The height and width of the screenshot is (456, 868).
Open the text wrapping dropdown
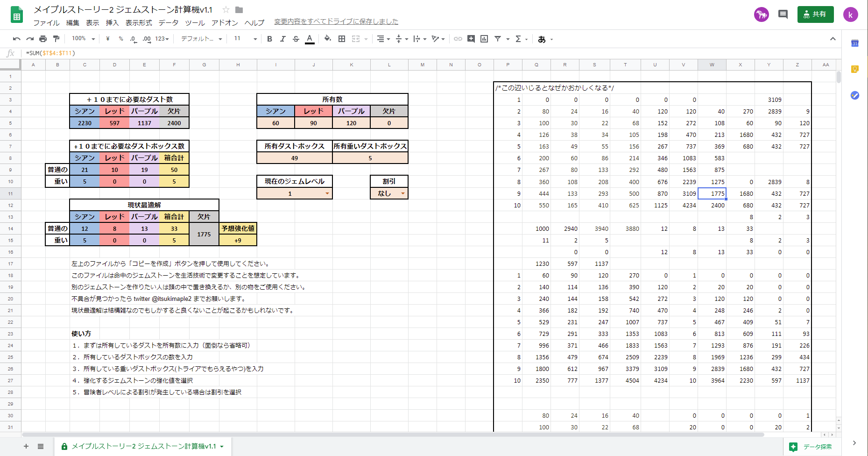420,39
